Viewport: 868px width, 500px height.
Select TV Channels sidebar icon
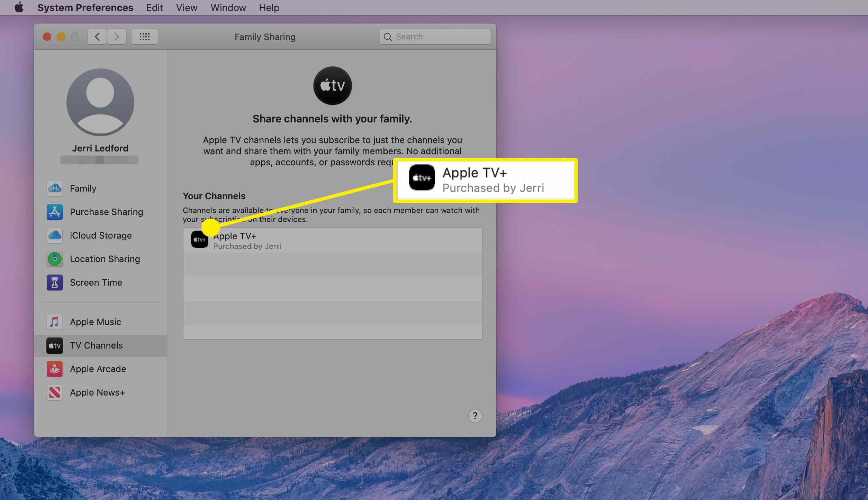coord(55,346)
